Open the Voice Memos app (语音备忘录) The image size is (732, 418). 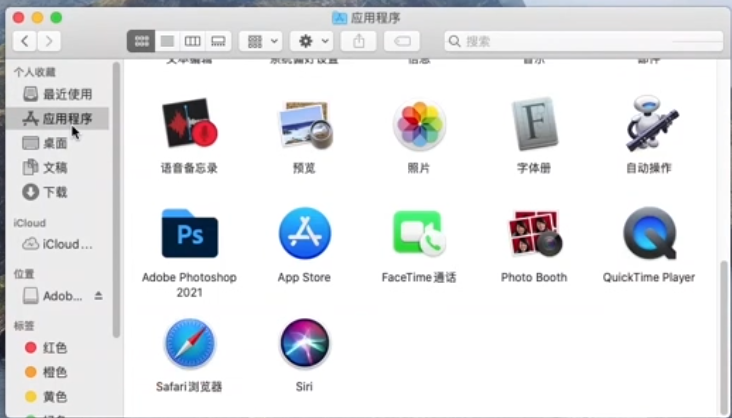(x=189, y=124)
